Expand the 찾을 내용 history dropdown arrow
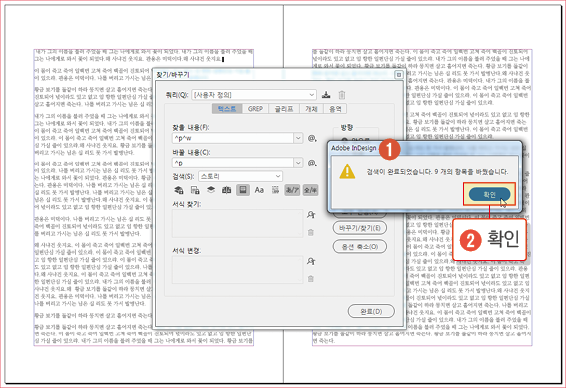 pos(298,138)
